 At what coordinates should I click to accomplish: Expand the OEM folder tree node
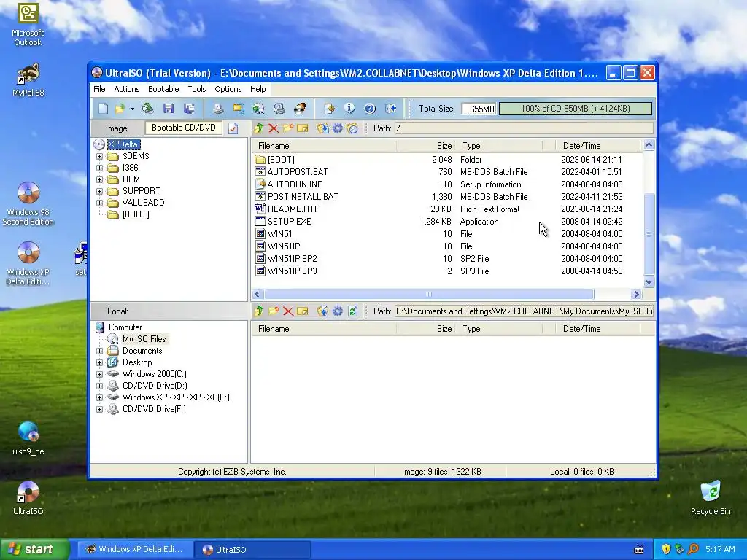[x=99, y=179]
